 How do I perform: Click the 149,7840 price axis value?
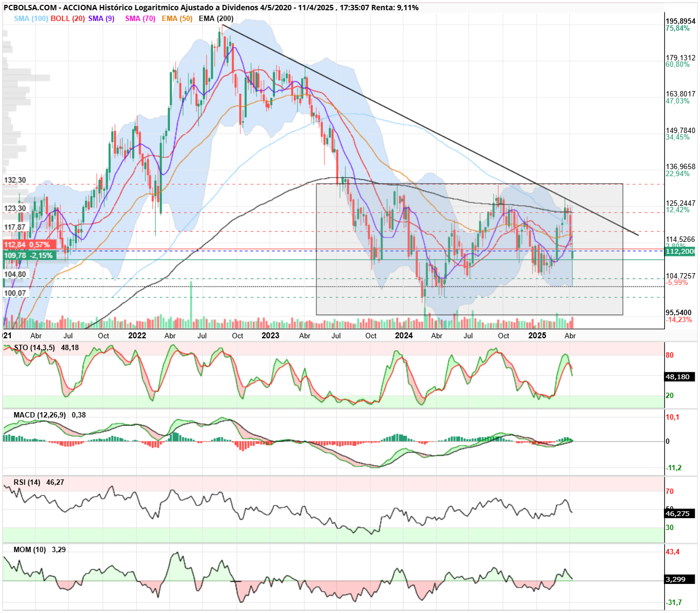click(x=681, y=130)
